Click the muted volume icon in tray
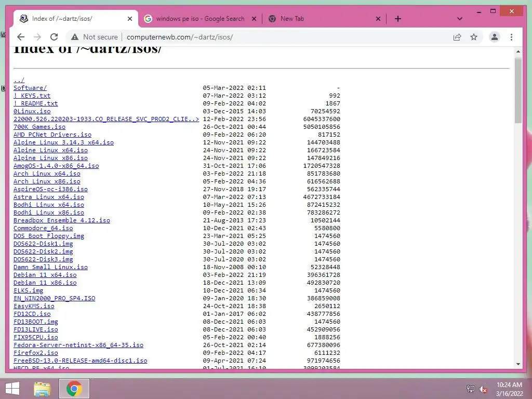532x399 pixels. click(x=483, y=389)
